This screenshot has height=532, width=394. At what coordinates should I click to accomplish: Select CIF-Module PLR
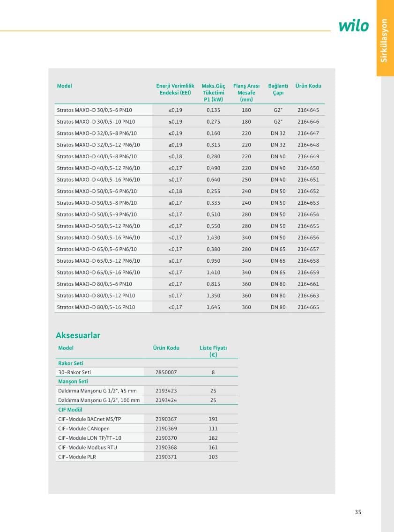(77, 457)
